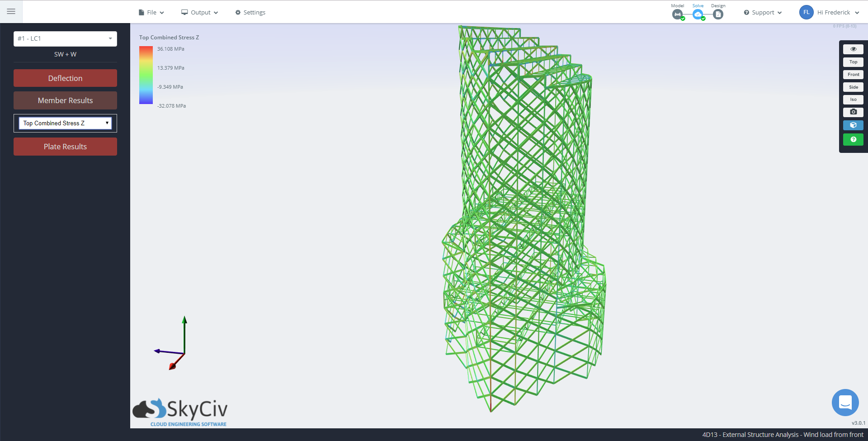This screenshot has height=441, width=868.
Task: Click the FL user avatar
Action: point(806,12)
